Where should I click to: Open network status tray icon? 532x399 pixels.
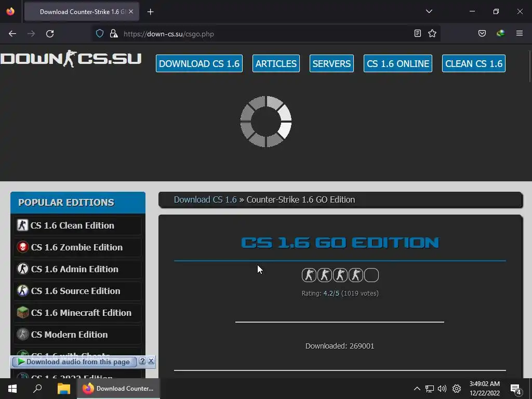(430, 389)
